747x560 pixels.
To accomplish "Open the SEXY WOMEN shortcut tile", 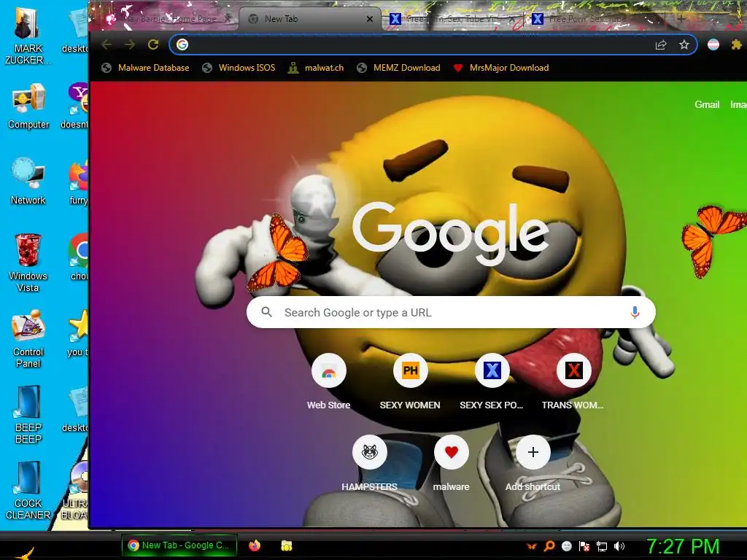I will (410, 382).
